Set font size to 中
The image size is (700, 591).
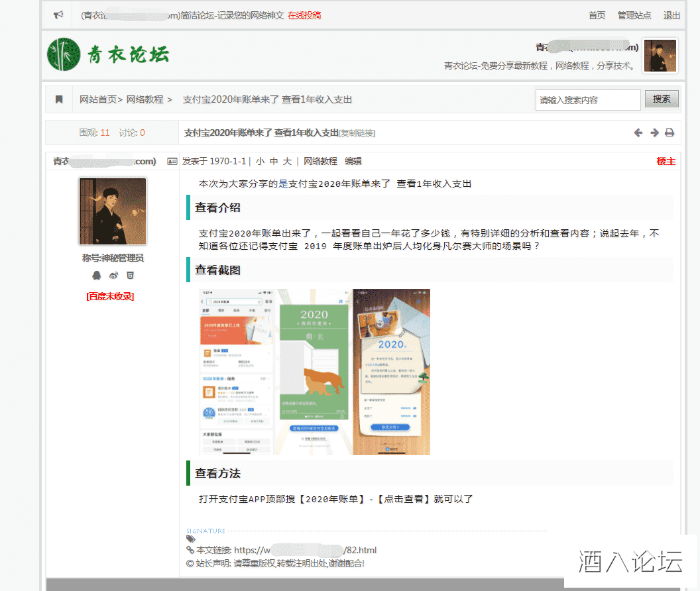coord(274,161)
